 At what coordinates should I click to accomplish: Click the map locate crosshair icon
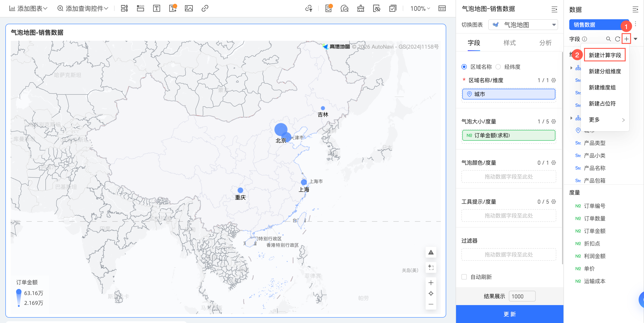pos(431,293)
